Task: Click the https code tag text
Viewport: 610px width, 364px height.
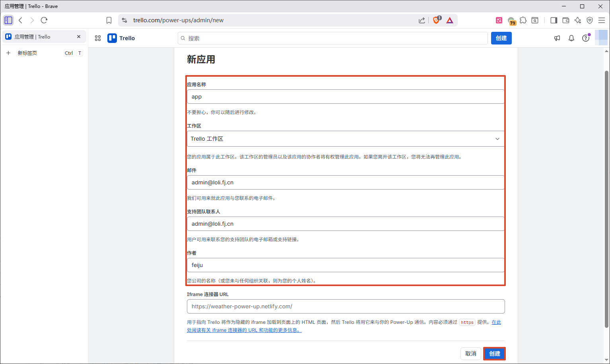Action: tap(467, 322)
